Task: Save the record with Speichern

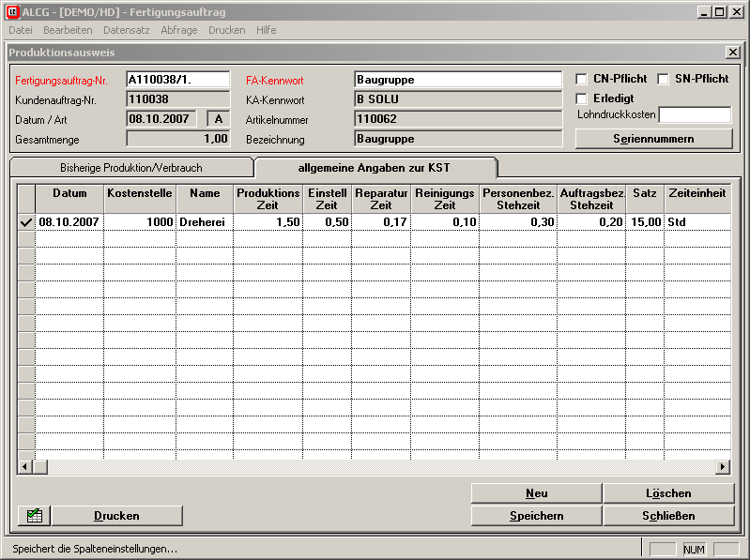Action: [536, 515]
